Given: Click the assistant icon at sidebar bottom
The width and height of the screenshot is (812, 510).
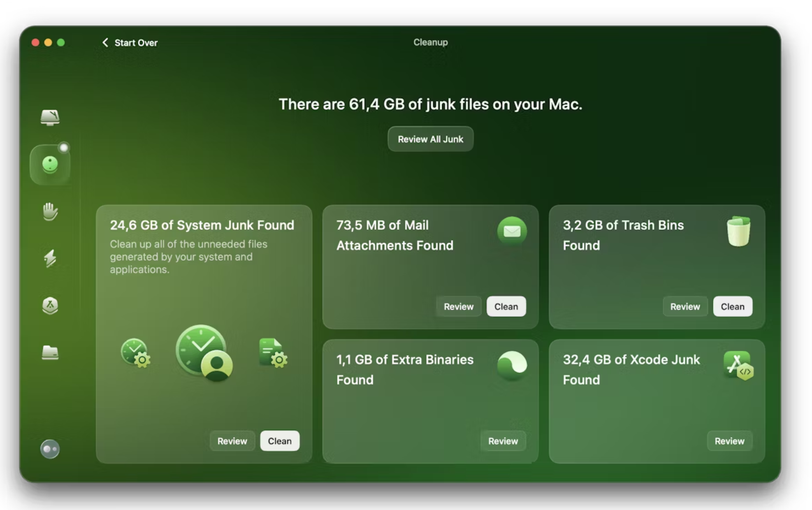Looking at the screenshot, I should click(50, 449).
